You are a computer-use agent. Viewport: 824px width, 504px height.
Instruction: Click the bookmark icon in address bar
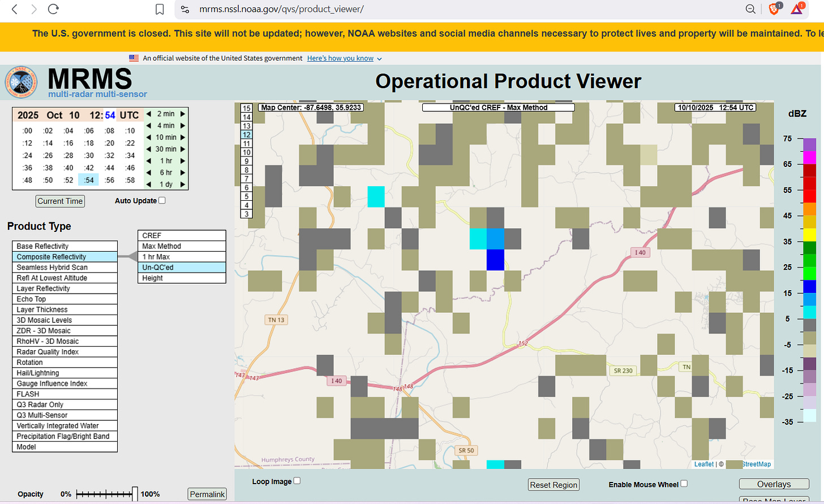coord(160,9)
